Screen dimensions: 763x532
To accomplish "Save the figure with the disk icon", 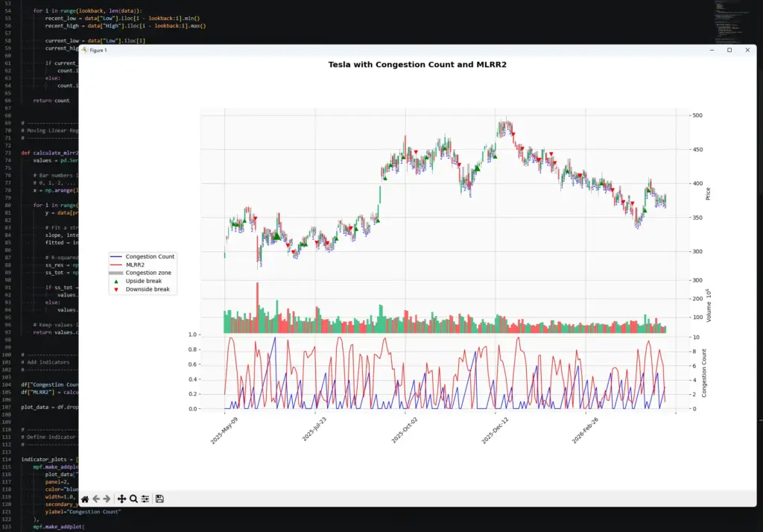I will point(159,499).
